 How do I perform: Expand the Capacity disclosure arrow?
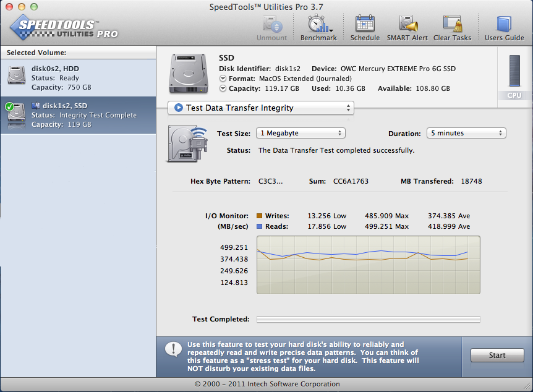coord(223,88)
